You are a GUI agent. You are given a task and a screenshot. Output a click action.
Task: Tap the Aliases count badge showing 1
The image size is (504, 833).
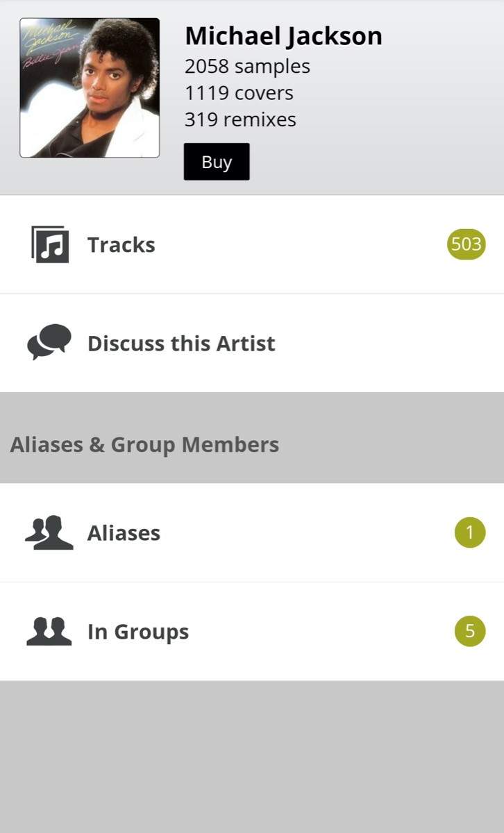click(x=470, y=533)
